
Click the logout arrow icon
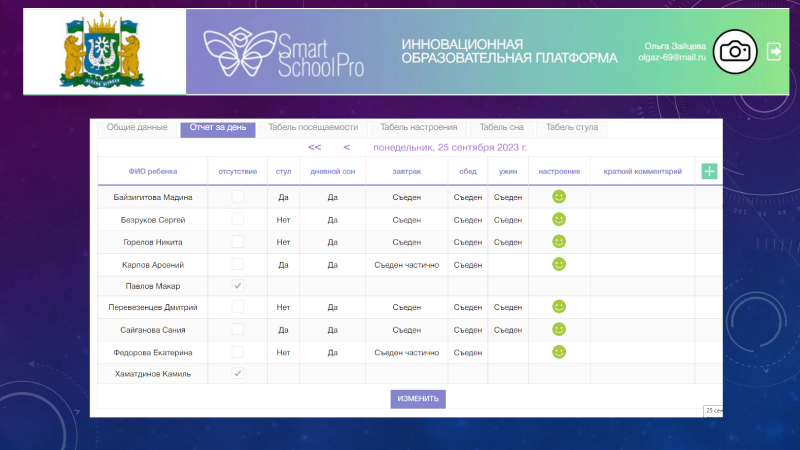pyautogui.click(x=774, y=51)
